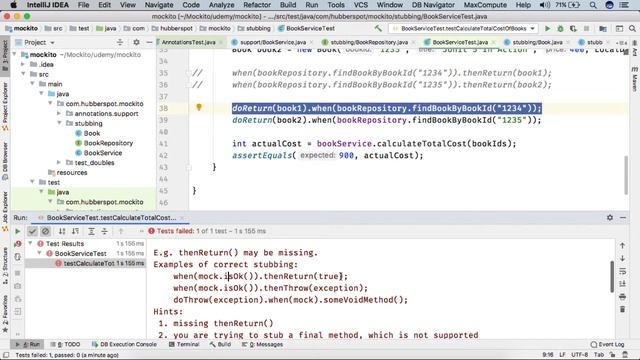Screen dimensions: 640x360
Task: Click the hubberspot breadcrumb
Action: [172, 29]
